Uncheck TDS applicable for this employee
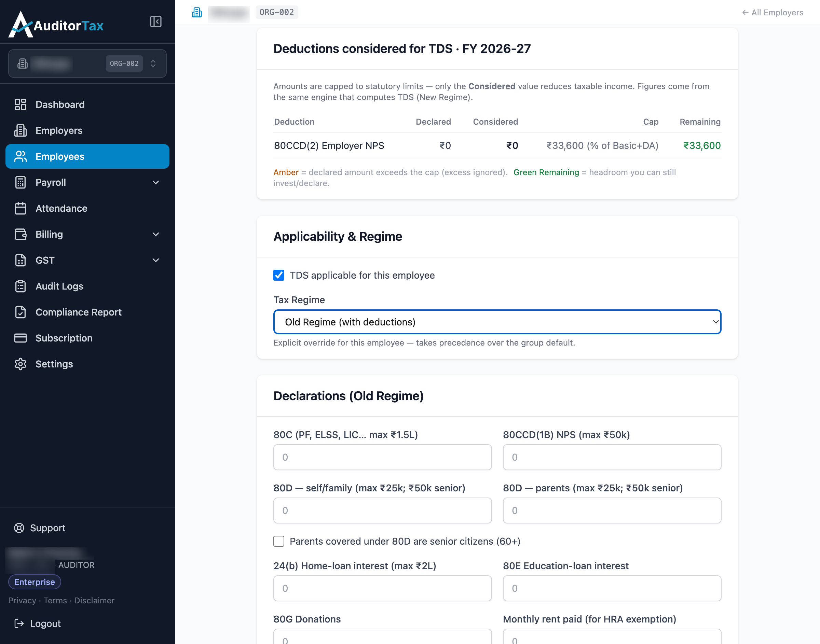 [x=279, y=275]
